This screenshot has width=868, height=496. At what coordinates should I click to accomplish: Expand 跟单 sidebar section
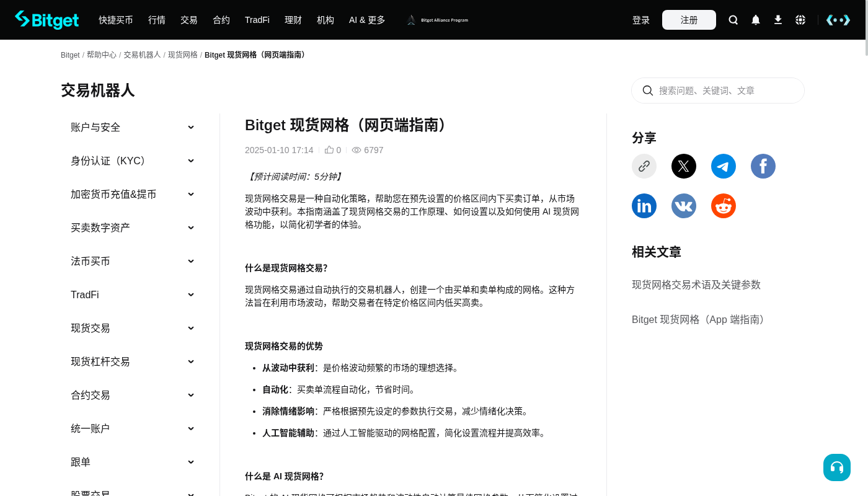[133, 462]
